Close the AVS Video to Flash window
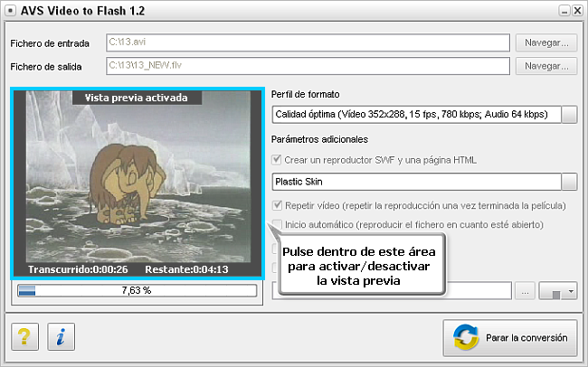588x367 pixels. (577, 11)
